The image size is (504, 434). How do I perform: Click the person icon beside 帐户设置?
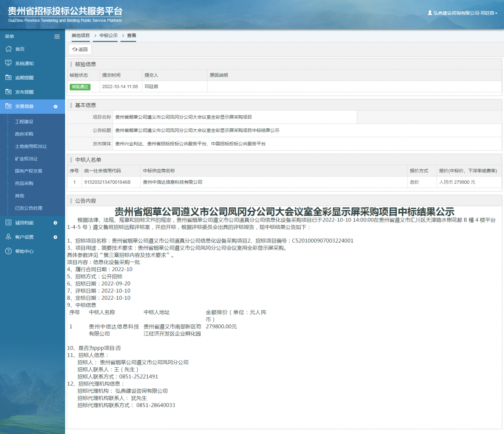(8, 237)
